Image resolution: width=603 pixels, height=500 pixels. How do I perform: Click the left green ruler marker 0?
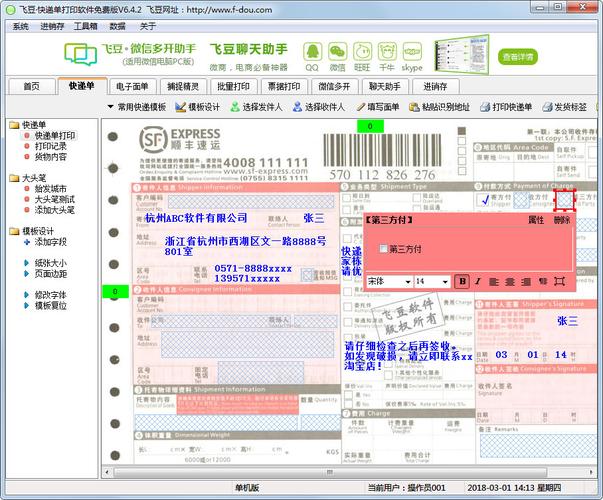pos(115,292)
